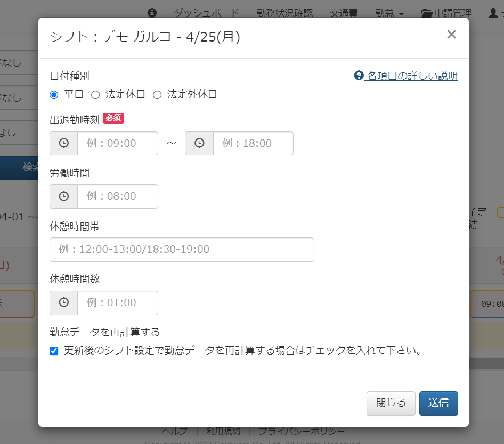Focus the 労働時間 field 例:08:00

pyautogui.click(x=118, y=196)
